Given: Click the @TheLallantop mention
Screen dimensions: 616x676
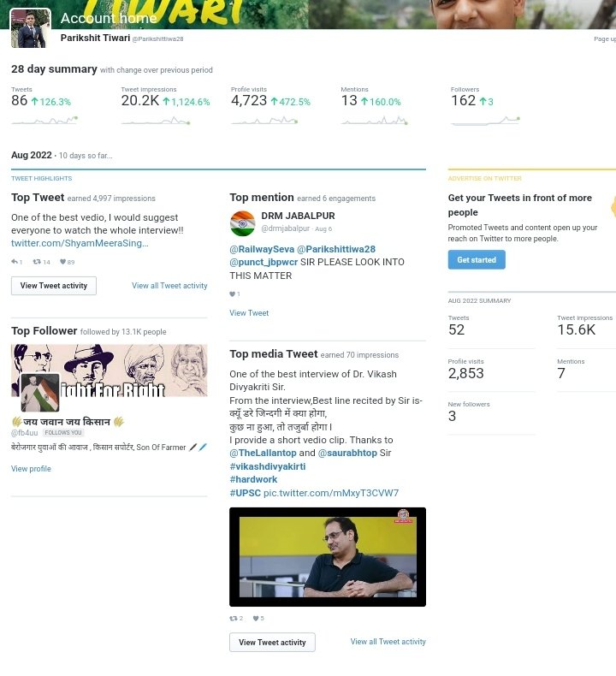Looking at the screenshot, I should [x=263, y=453].
